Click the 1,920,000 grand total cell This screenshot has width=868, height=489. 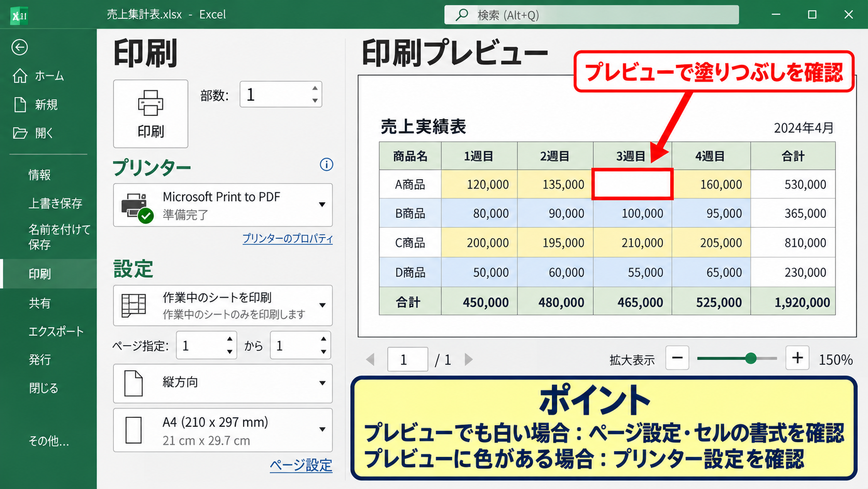793,302
